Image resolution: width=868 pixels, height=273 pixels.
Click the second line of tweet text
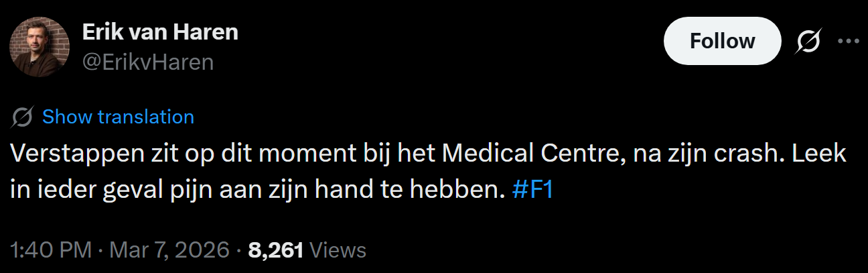tap(283, 190)
